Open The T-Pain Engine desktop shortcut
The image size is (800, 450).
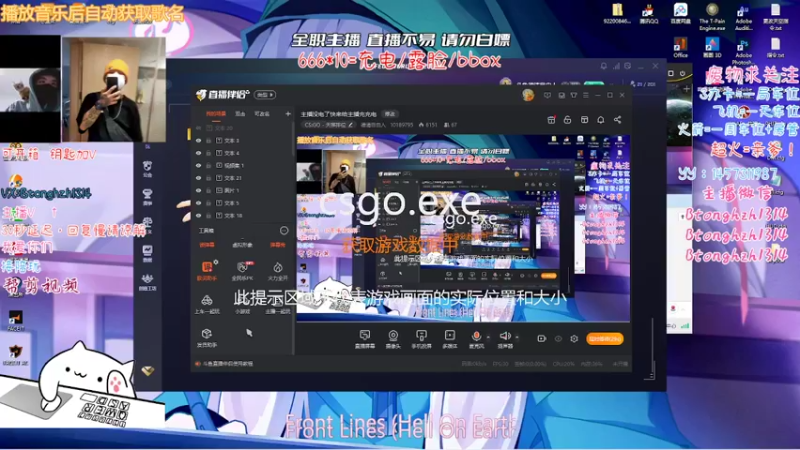click(x=712, y=17)
